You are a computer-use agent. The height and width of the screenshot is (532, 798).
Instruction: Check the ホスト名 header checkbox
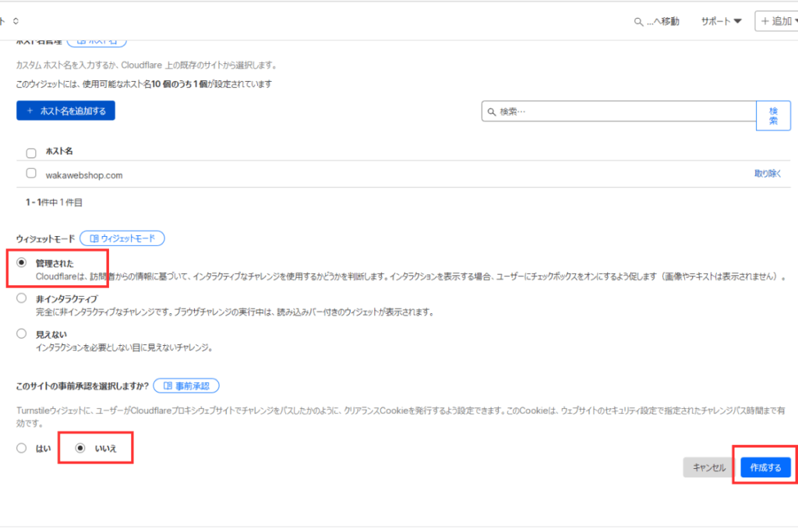click(x=30, y=152)
